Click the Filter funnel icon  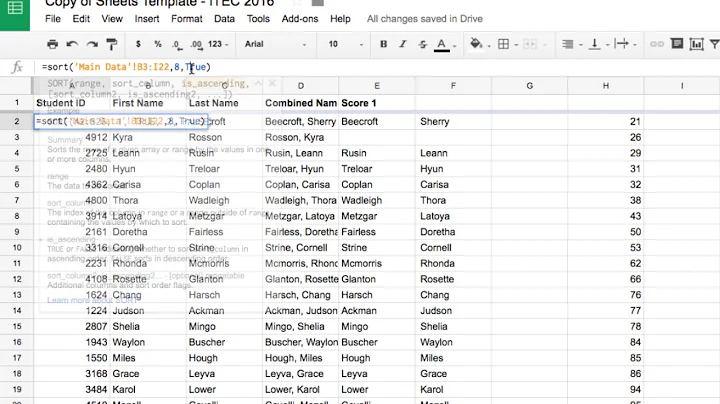[x=714, y=44]
